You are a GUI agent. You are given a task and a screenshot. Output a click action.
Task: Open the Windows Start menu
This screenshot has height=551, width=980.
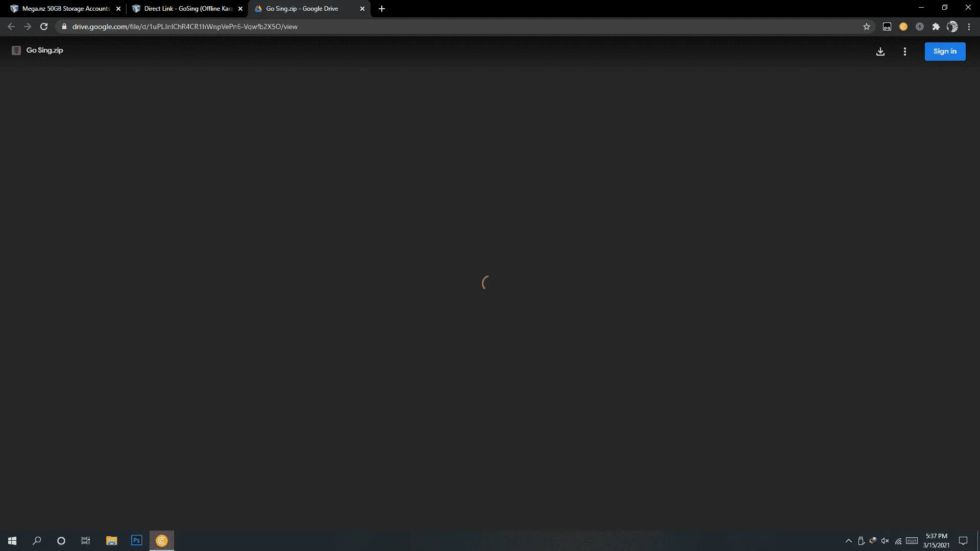tap(12, 541)
